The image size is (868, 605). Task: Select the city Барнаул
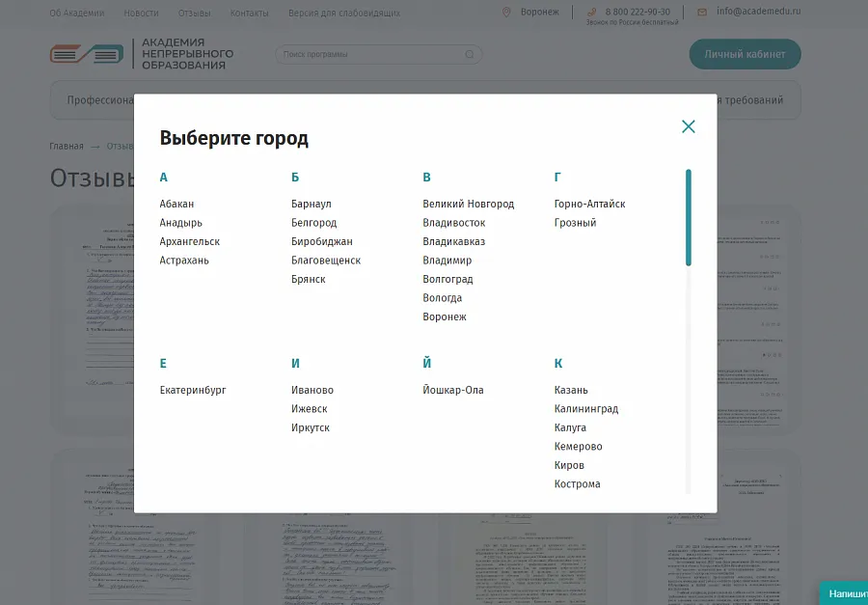(312, 204)
